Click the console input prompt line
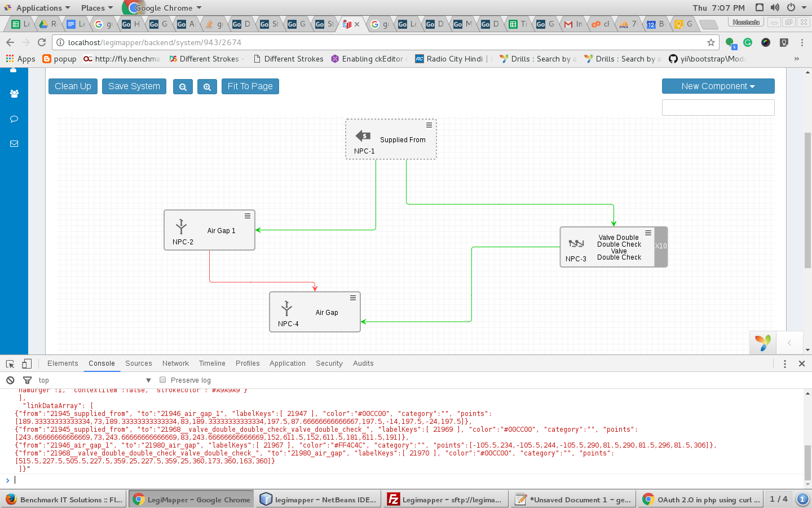 point(406,480)
